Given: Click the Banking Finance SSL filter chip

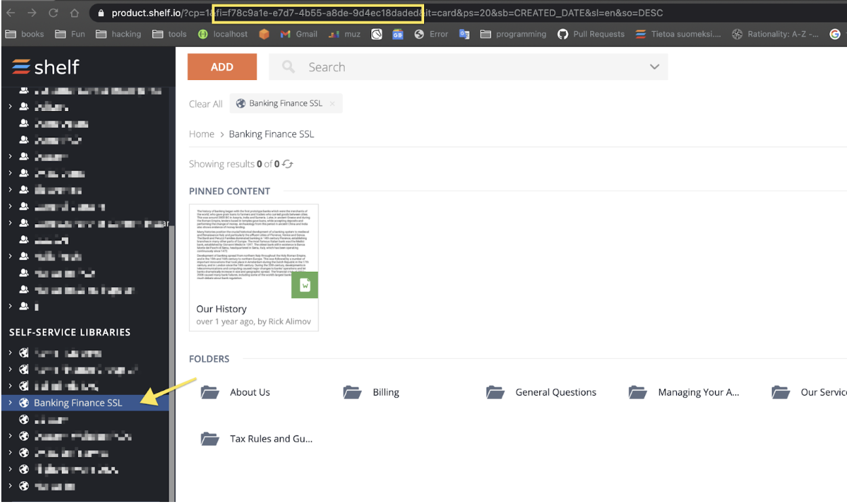Looking at the screenshot, I should pos(286,104).
